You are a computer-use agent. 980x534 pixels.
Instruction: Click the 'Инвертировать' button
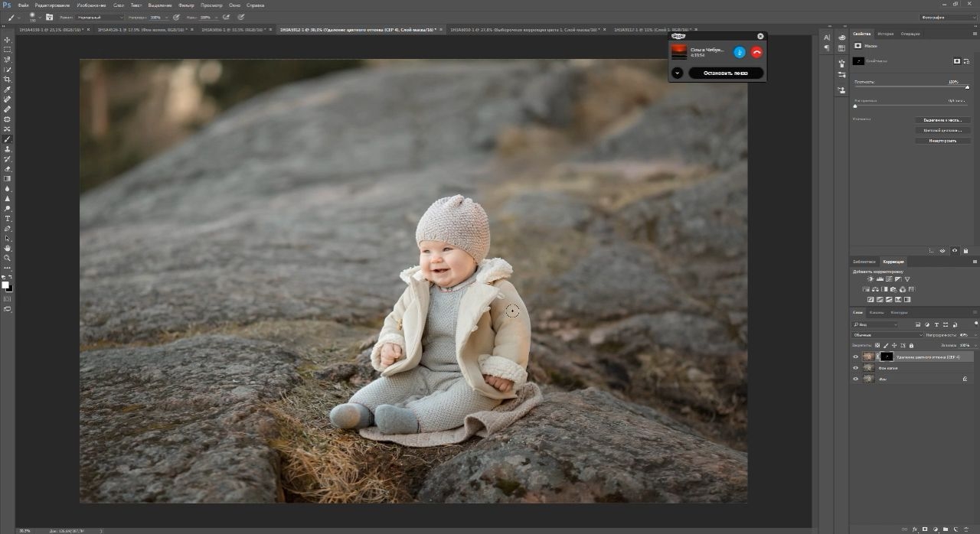pos(943,141)
